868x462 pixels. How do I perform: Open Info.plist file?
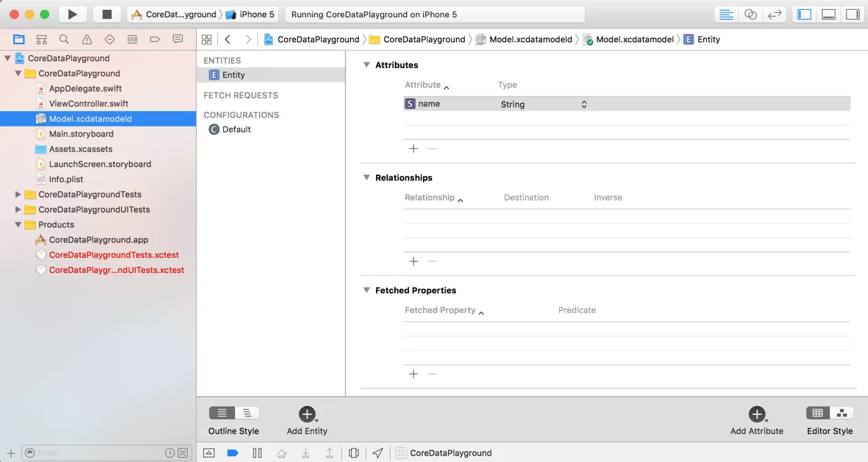[65, 179]
